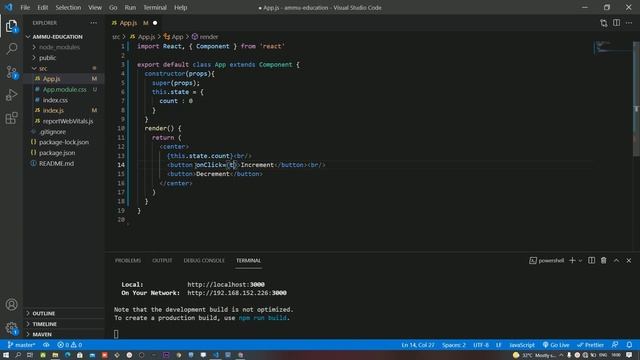
Task: Open index.js file in explorer
Action: pyautogui.click(x=53, y=111)
